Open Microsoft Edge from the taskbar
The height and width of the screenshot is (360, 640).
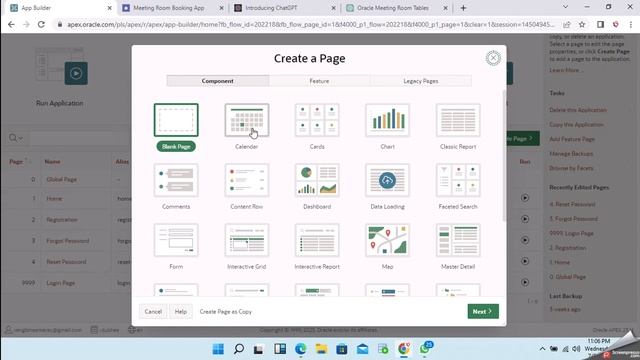coord(301,349)
